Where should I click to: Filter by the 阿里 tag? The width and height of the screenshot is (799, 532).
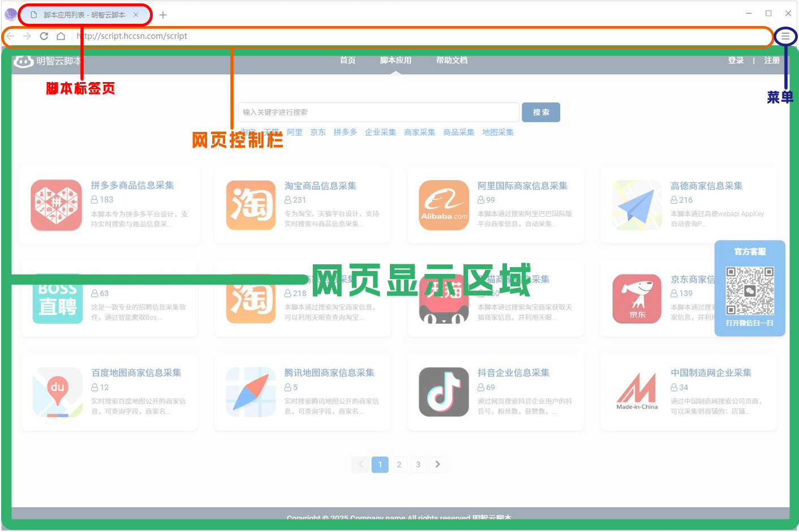pyautogui.click(x=294, y=132)
